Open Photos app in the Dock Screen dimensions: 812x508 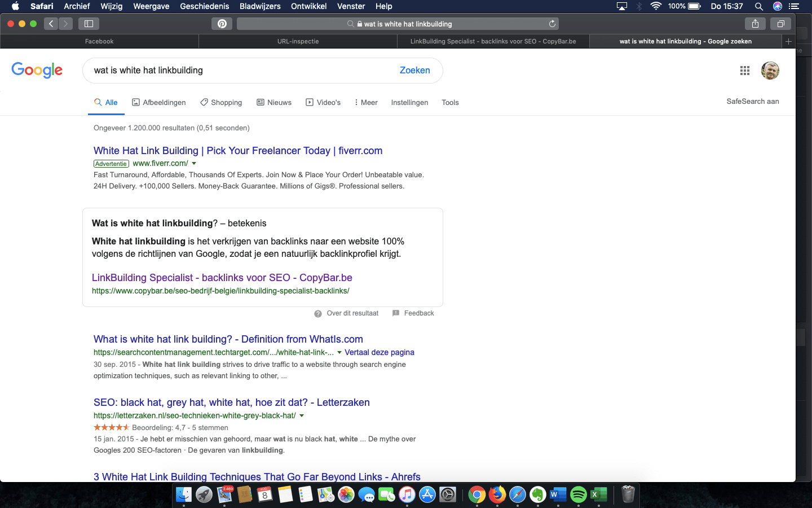click(346, 494)
